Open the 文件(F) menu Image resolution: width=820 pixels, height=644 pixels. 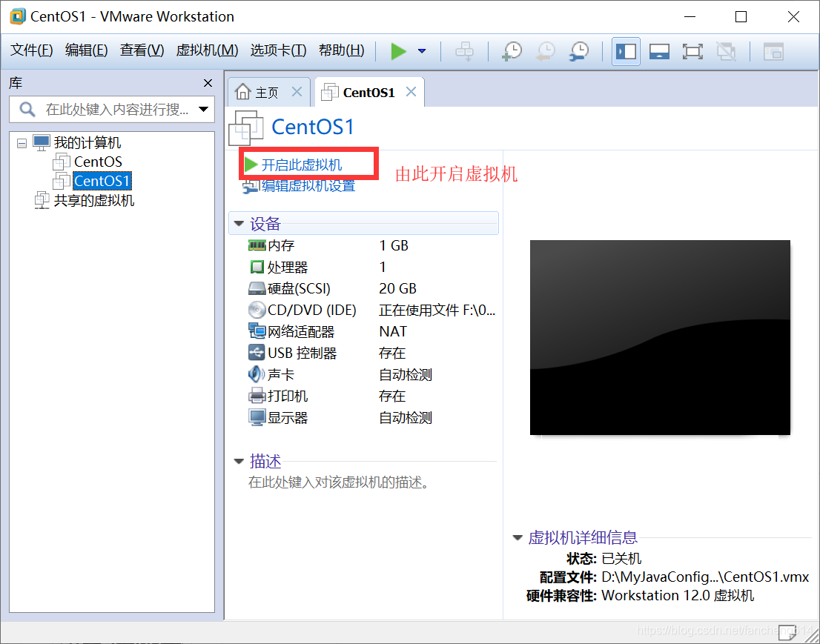tap(32, 50)
